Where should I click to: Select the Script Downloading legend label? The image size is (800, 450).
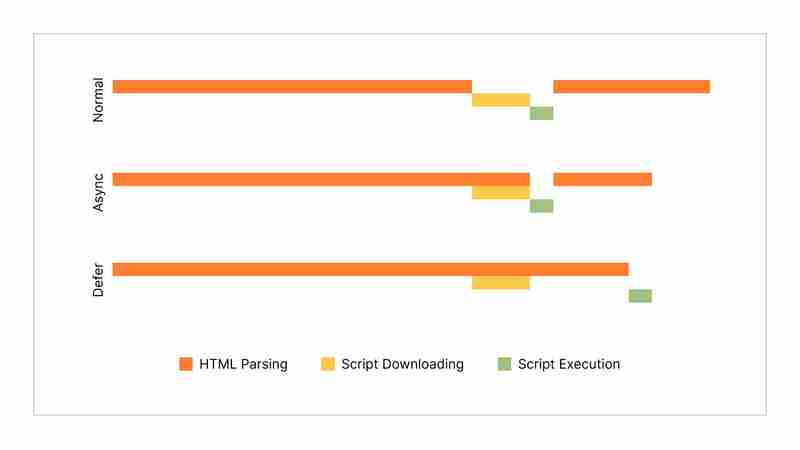click(x=402, y=364)
